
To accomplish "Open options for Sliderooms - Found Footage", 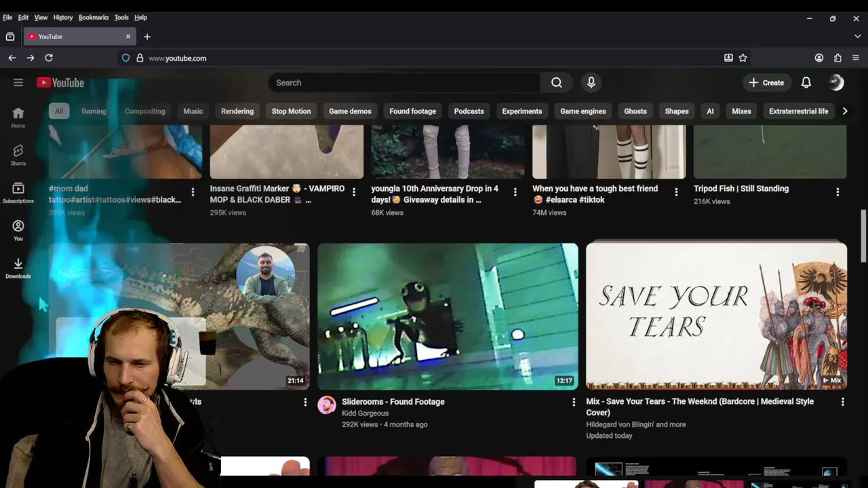I will point(574,402).
